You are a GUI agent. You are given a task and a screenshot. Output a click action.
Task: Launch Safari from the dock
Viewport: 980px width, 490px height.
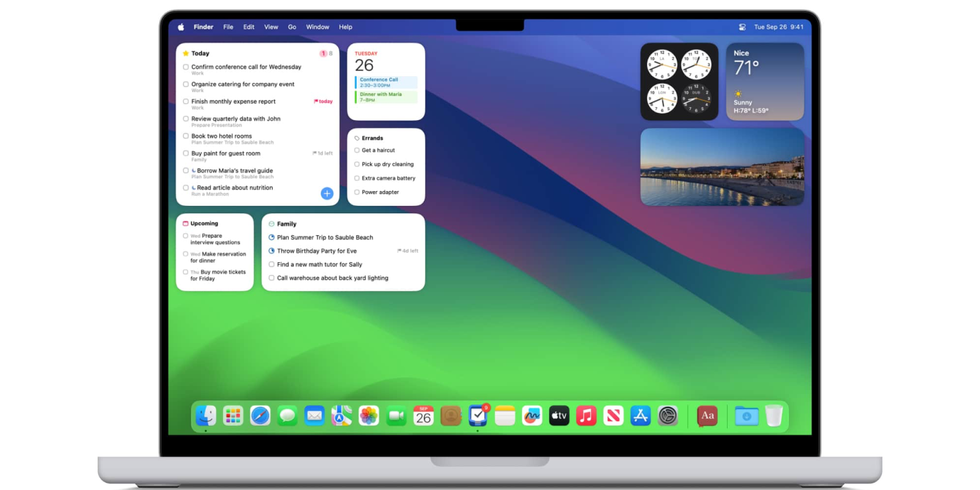260,416
